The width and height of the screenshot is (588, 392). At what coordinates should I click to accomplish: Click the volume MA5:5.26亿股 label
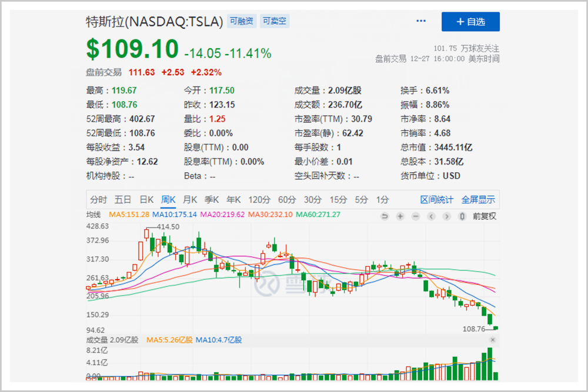click(x=169, y=340)
